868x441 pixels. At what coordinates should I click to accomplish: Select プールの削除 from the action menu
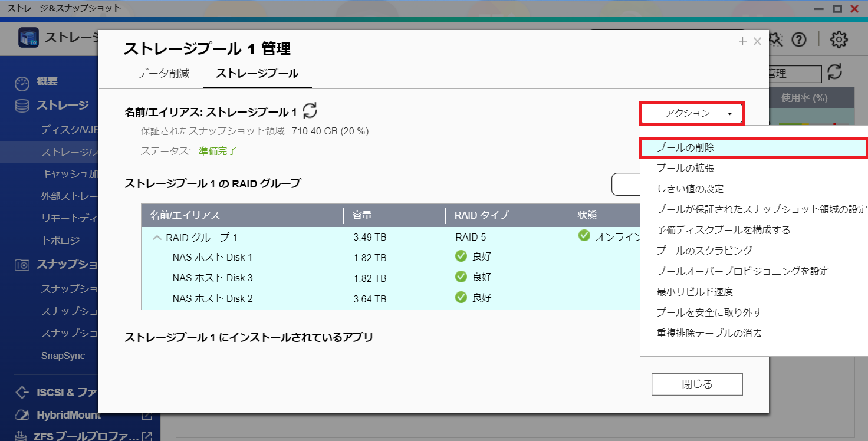click(x=685, y=148)
